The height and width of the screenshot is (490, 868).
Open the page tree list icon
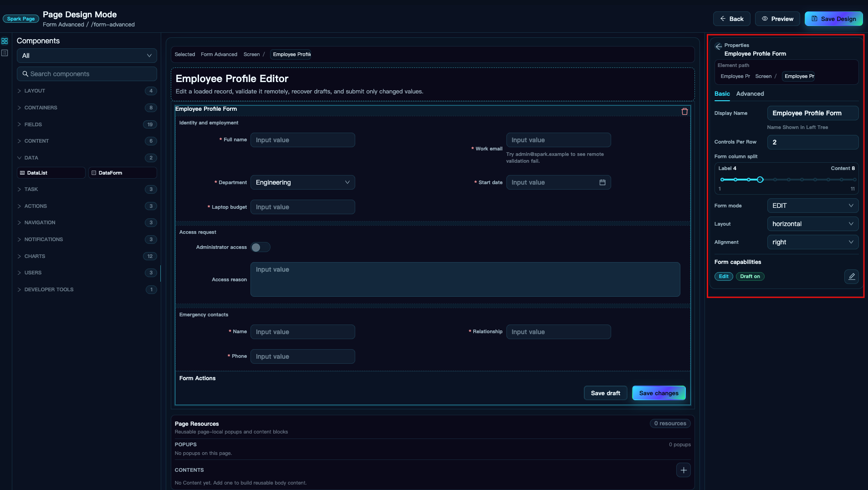click(x=5, y=53)
